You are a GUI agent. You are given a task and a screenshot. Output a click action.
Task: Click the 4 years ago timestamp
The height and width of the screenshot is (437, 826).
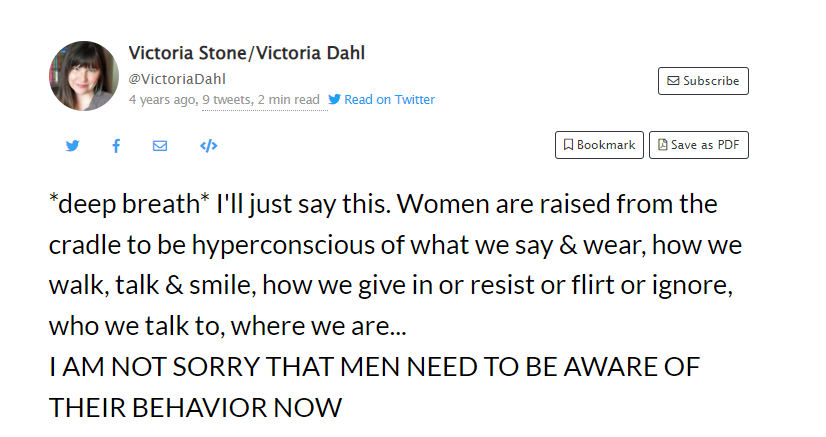163,100
